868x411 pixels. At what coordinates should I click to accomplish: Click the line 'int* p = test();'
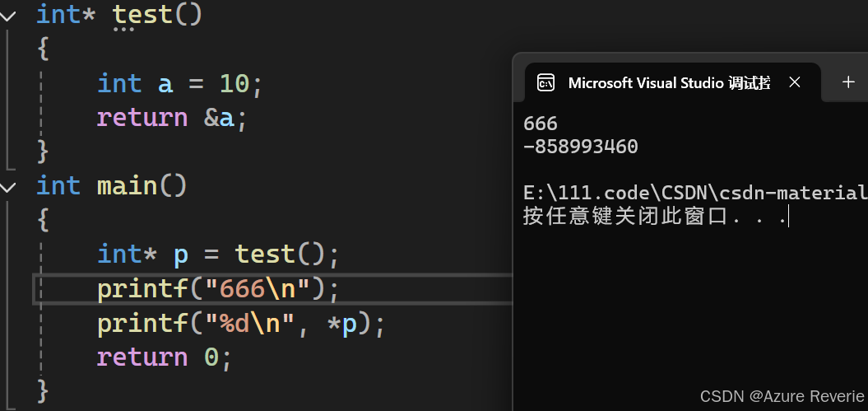coord(217,255)
